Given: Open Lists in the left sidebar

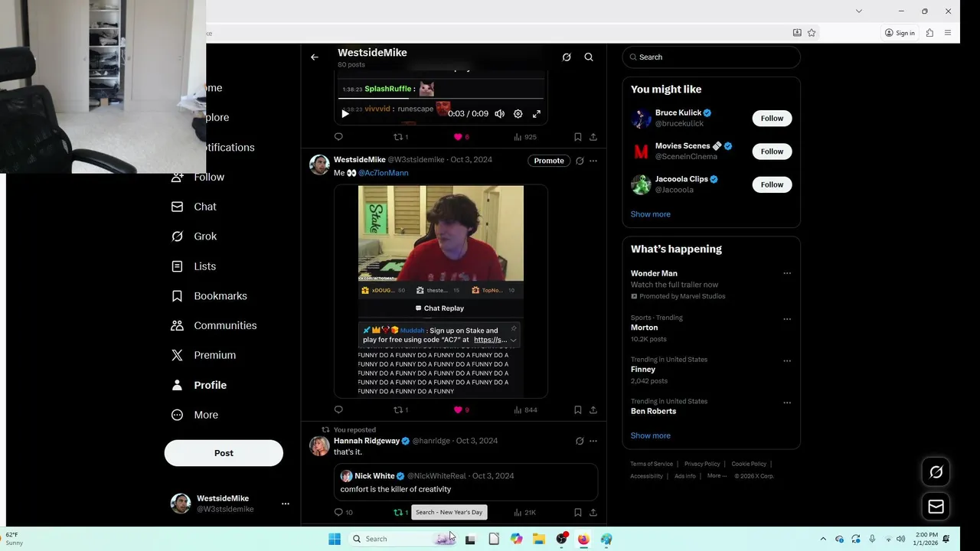Looking at the screenshot, I should click(194, 266).
